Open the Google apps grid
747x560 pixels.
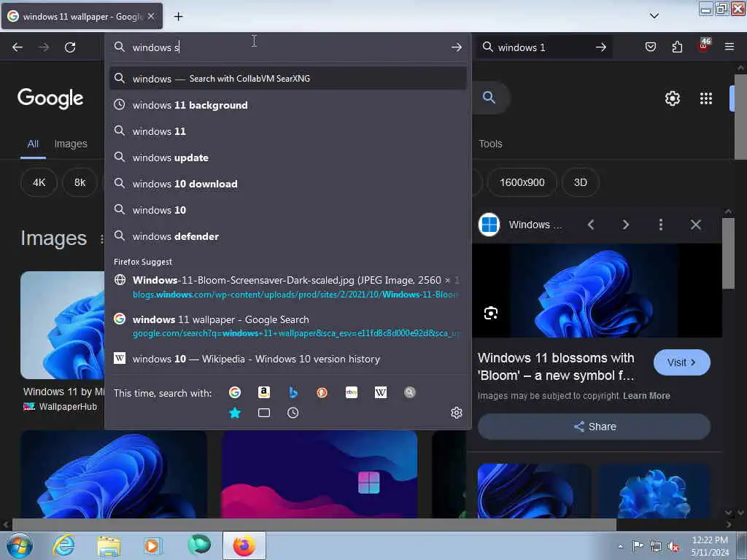click(706, 98)
